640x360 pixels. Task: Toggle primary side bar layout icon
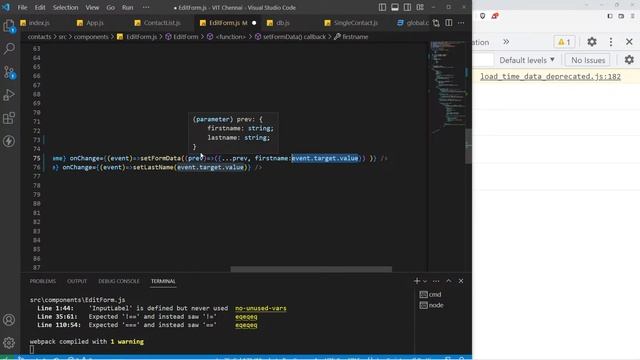tap(382, 7)
